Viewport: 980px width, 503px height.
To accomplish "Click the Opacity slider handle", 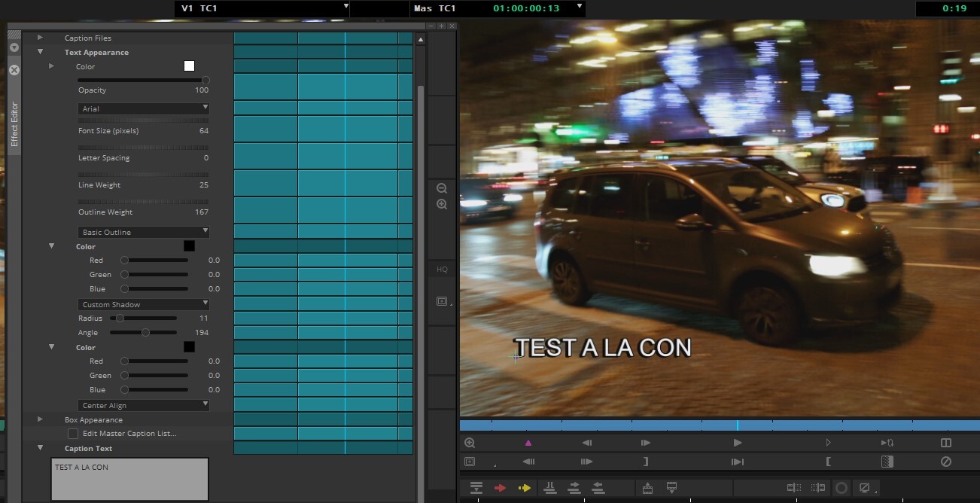I will [205, 80].
